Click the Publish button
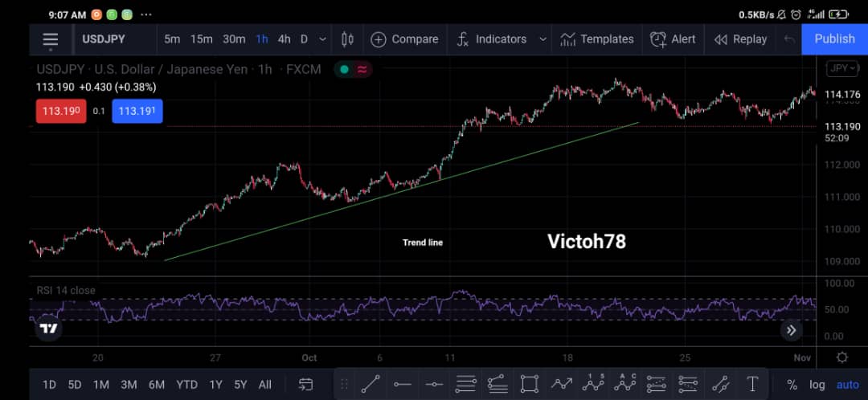Image resolution: width=868 pixels, height=400 pixels. [834, 39]
